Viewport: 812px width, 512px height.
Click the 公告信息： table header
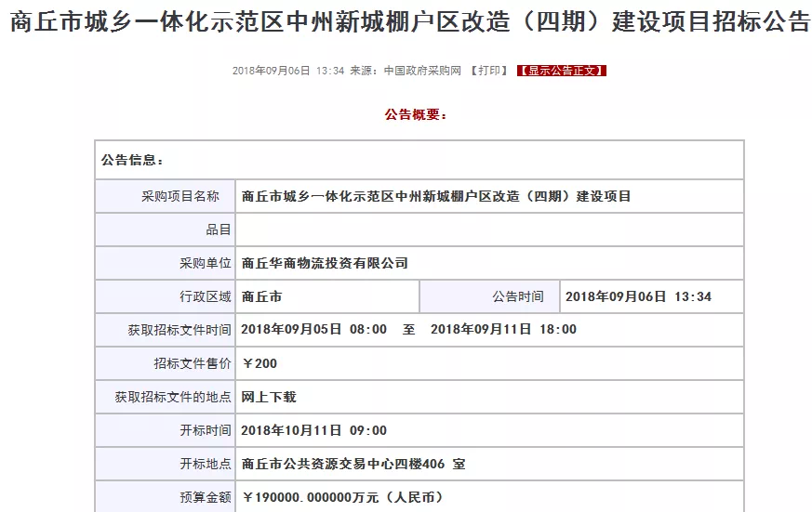(419, 160)
